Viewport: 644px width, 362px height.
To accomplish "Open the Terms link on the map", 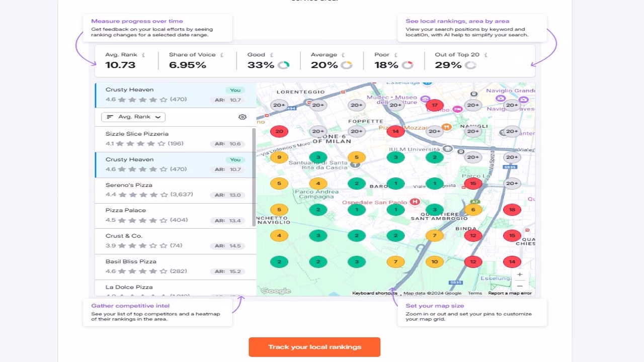I will pos(474,293).
